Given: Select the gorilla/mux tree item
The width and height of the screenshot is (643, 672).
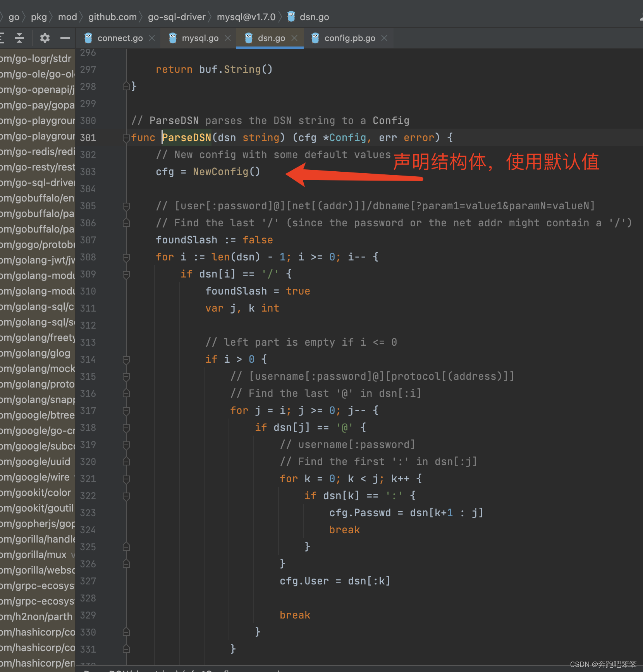Looking at the screenshot, I should [x=37, y=555].
